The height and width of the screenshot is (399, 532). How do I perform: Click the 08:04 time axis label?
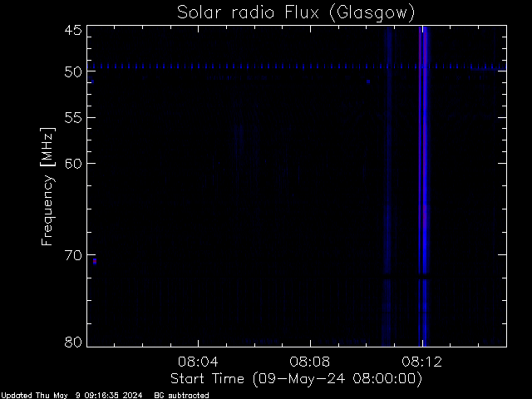click(x=198, y=362)
